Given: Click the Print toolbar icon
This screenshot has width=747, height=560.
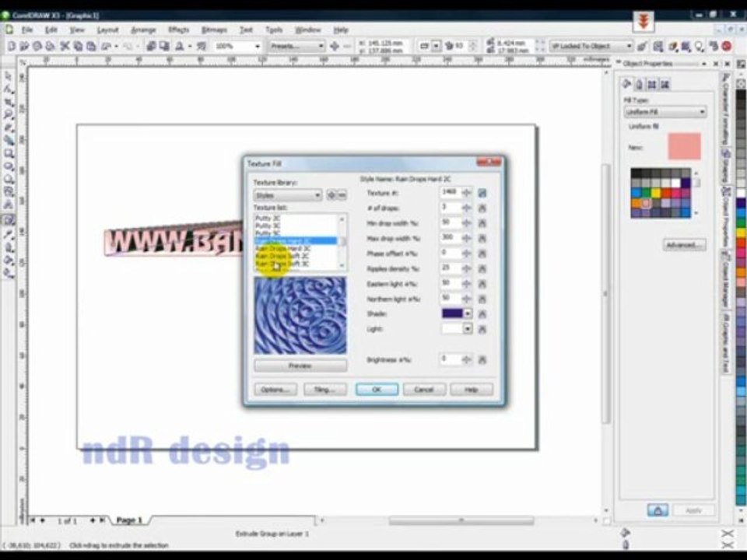Looking at the screenshot, I should coord(50,46).
